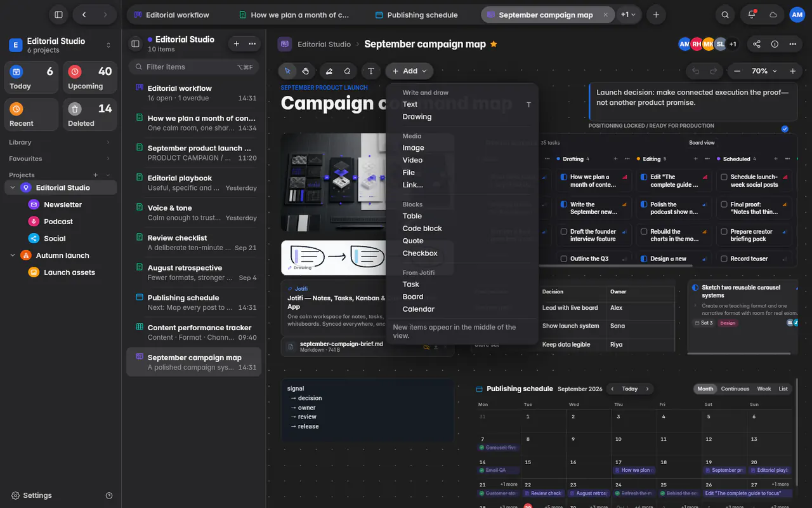
Task: Click the cloud sync icon
Action: pyautogui.click(x=773, y=15)
